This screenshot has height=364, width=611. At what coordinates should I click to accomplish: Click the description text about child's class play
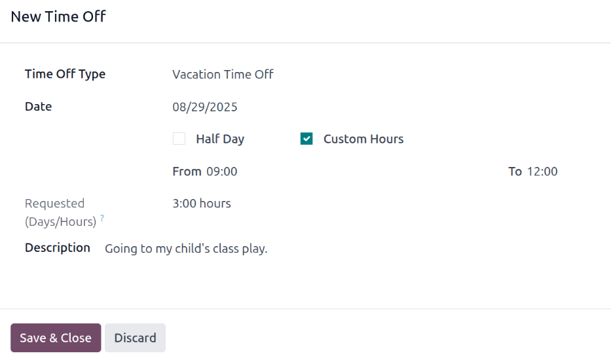186,249
